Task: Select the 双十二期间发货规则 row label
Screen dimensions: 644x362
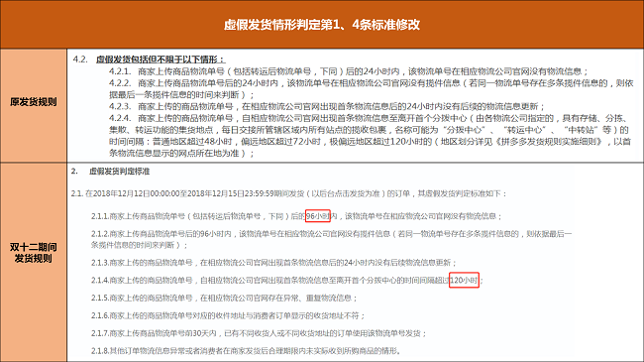Action: (x=34, y=253)
